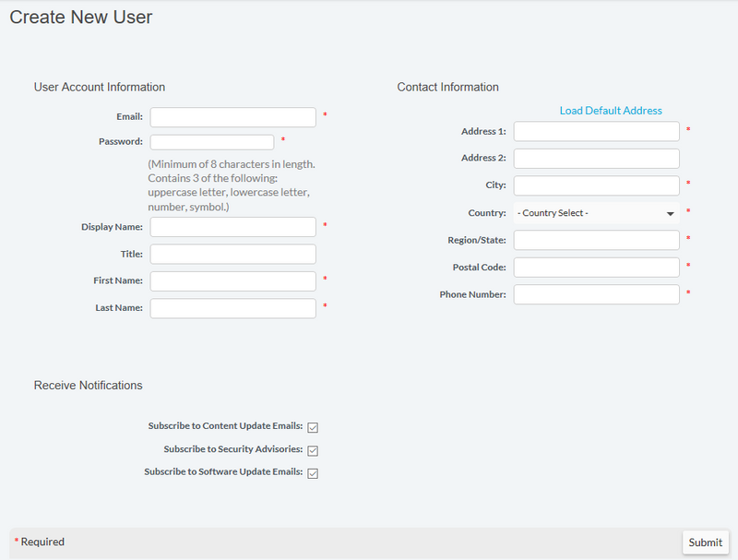Toggle Subscribe to Content Update Emails checkbox

point(313,427)
